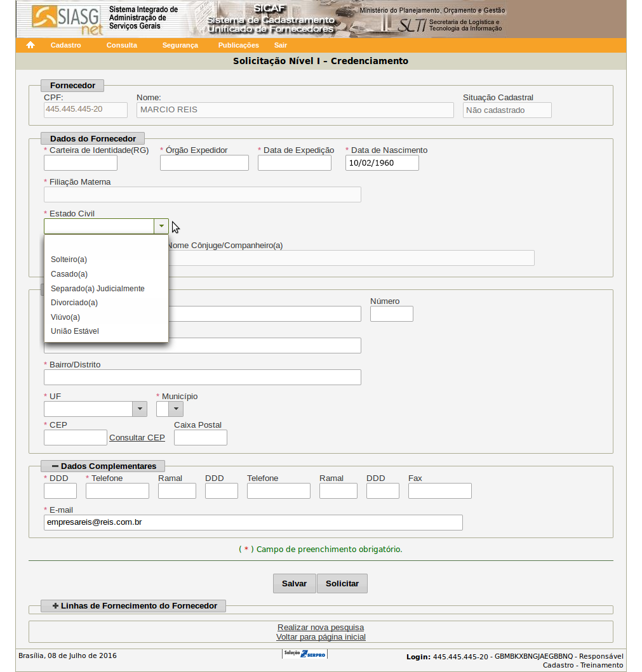Go to the home page icon
Viewport: 642px width, 672px height.
(30, 45)
